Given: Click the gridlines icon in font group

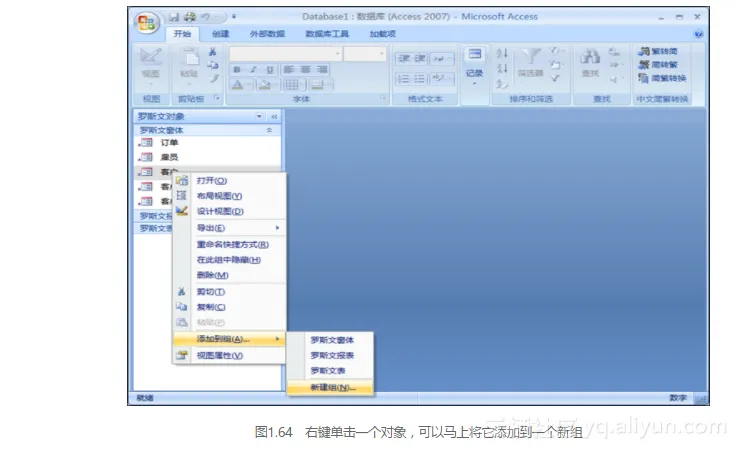Looking at the screenshot, I should pyautogui.click(x=292, y=85).
